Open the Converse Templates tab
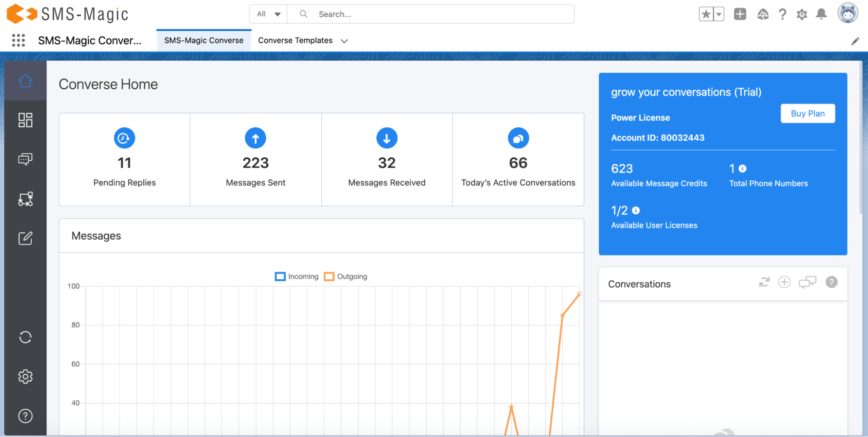 pyautogui.click(x=295, y=40)
